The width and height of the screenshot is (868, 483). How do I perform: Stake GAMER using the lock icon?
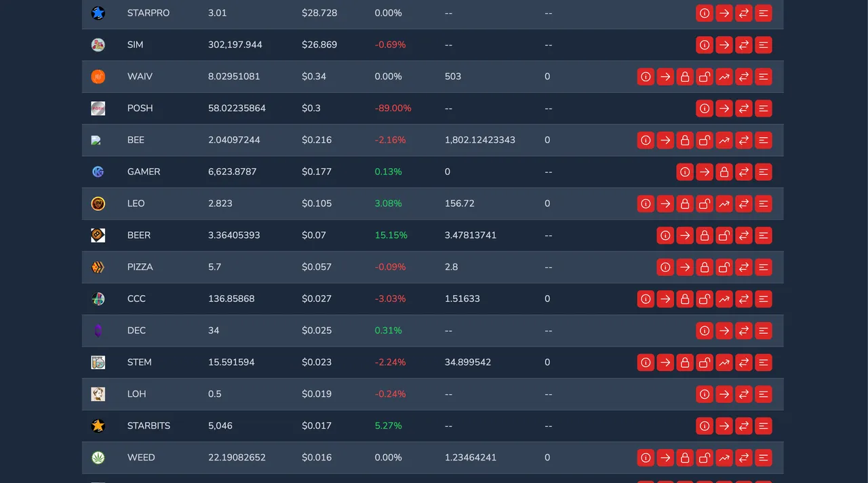[724, 172]
